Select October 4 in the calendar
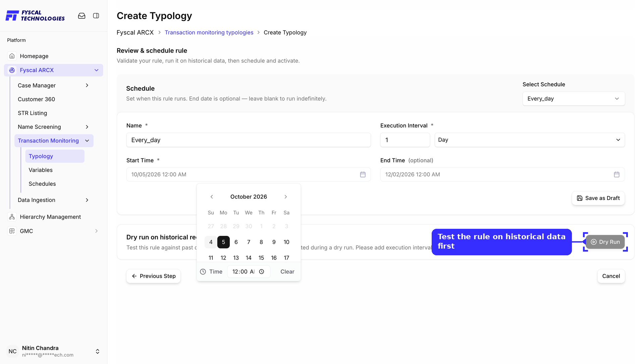This screenshot has width=644, height=364. (x=211, y=242)
